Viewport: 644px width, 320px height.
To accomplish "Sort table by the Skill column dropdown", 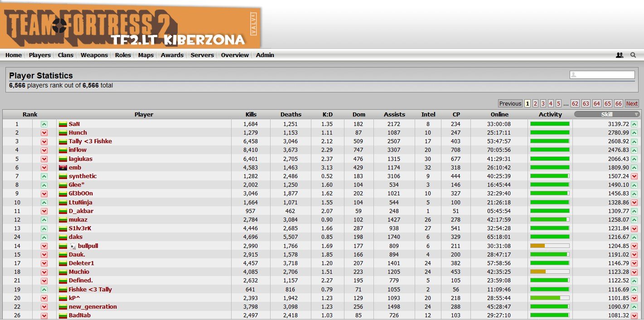I will 607,115.
